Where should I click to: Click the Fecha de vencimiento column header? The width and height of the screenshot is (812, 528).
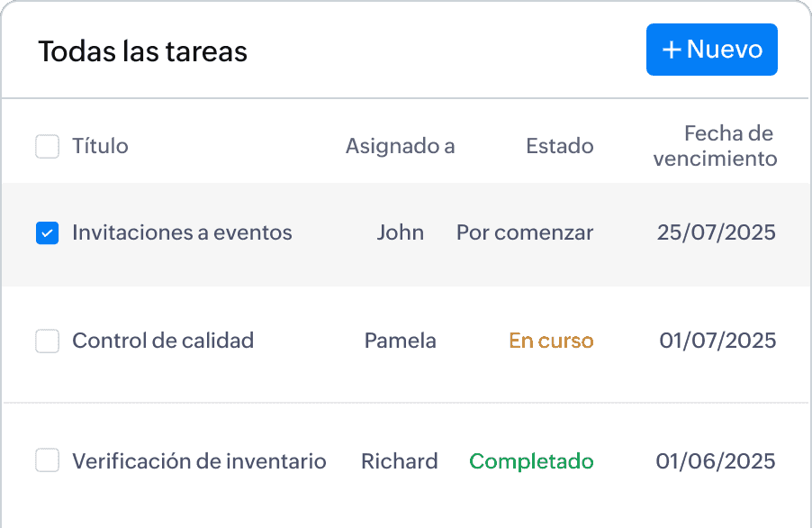pos(715,146)
